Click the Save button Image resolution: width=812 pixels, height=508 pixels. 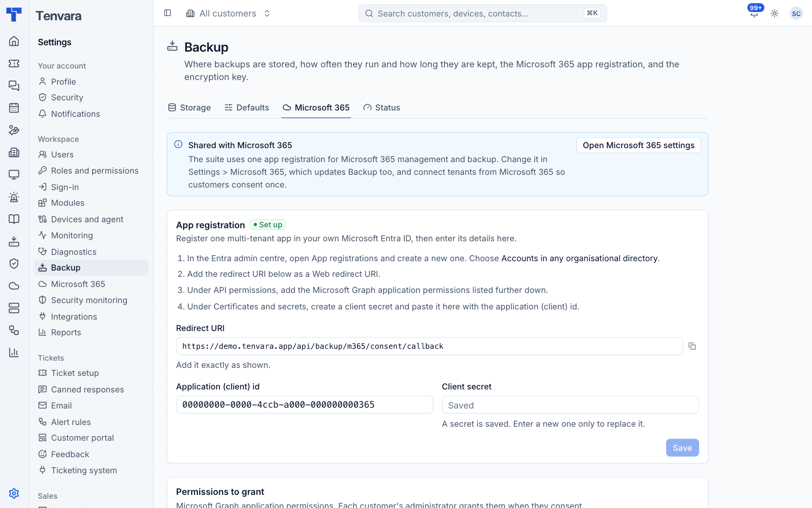coord(682,448)
